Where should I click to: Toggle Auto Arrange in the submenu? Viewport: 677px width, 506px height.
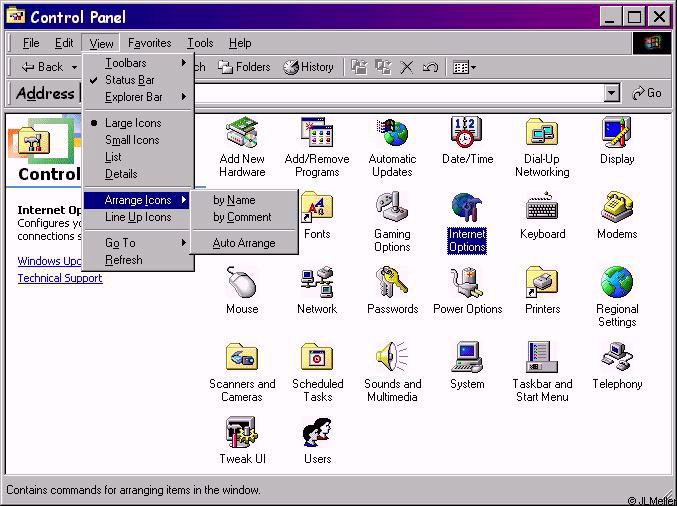click(244, 243)
